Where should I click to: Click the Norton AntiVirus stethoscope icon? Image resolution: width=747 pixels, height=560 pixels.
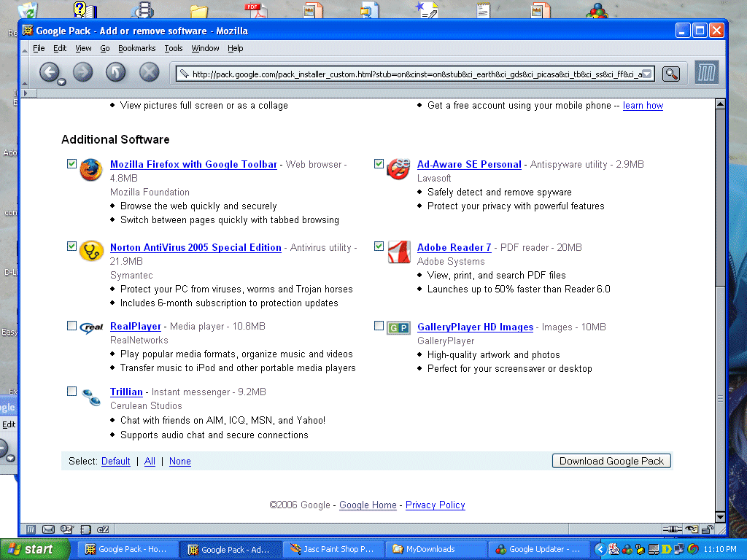(x=91, y=251)
